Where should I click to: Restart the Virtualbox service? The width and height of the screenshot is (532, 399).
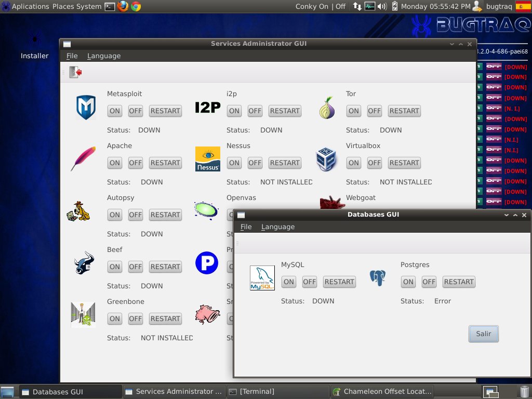coord(404,163)
